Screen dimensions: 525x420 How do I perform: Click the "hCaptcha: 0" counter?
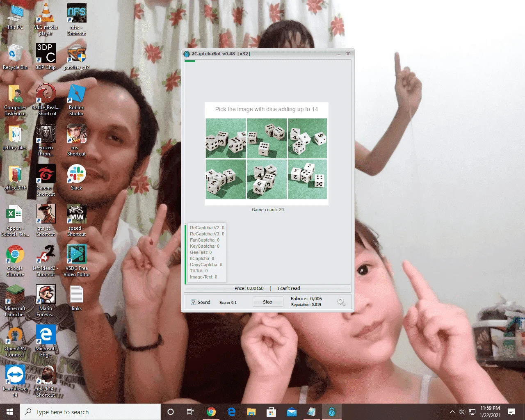click(202, 258)
